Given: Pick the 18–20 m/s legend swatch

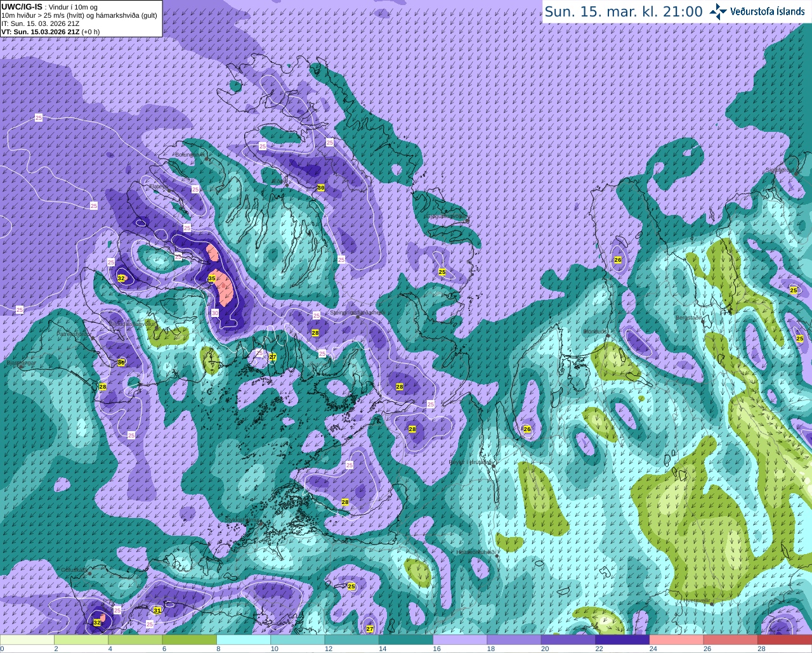Looking at the screenshot, I should coord(514,640).
